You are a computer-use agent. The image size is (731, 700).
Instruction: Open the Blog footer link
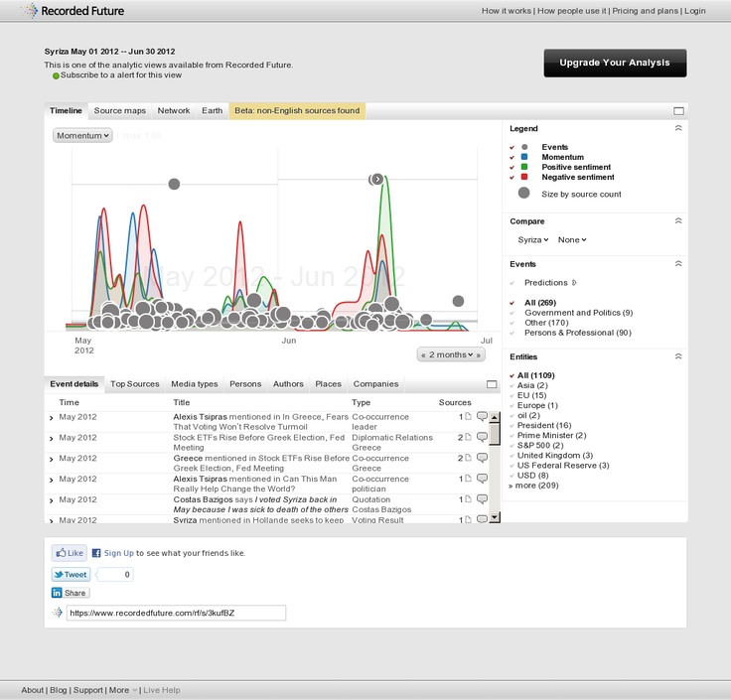(59, 690)
